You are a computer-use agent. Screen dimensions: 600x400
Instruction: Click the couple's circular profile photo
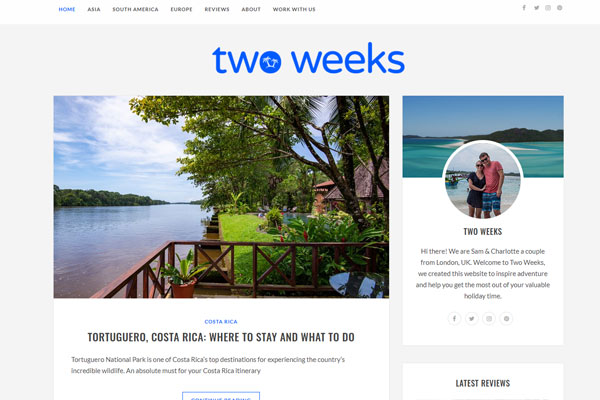tap(483, 180)
